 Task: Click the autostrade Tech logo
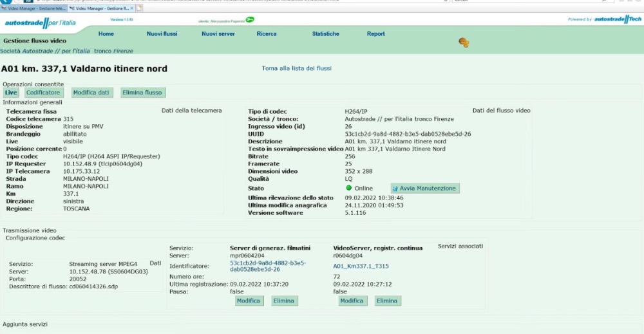618,19
